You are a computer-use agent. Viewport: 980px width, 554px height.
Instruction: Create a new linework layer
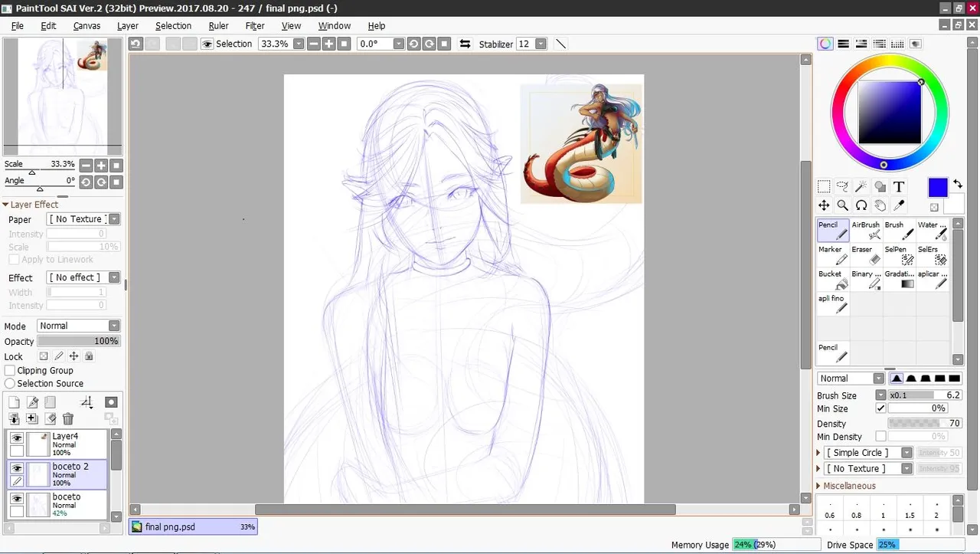pos(33,402)
